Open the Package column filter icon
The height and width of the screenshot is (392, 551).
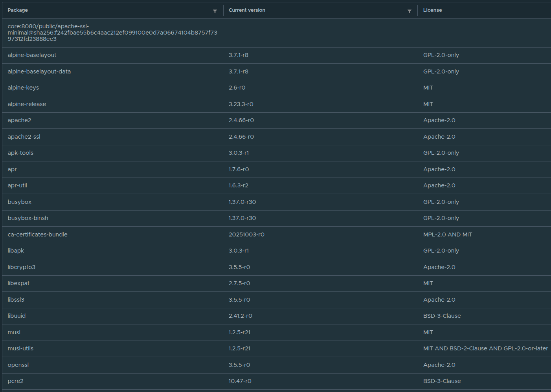[x=215, y=11]
